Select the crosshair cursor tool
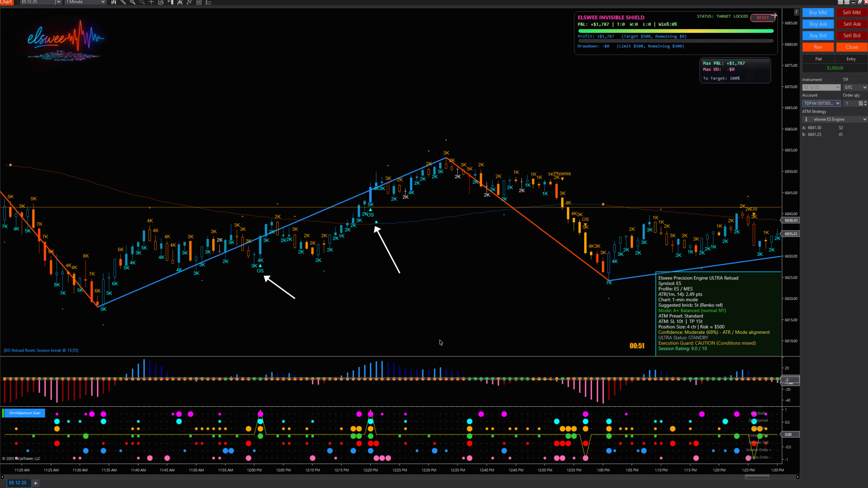Viewport: 868px width, 488px height. click(x=152, y=2)
